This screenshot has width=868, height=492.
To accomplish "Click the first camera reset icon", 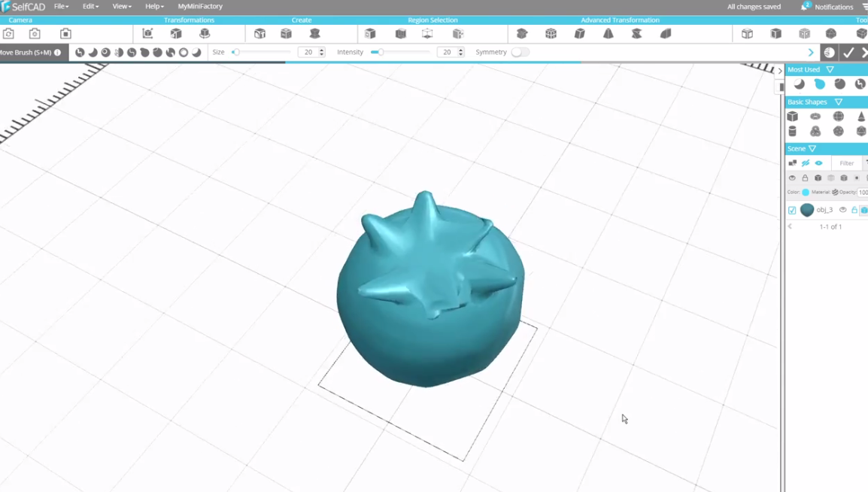I will [8, 34].
